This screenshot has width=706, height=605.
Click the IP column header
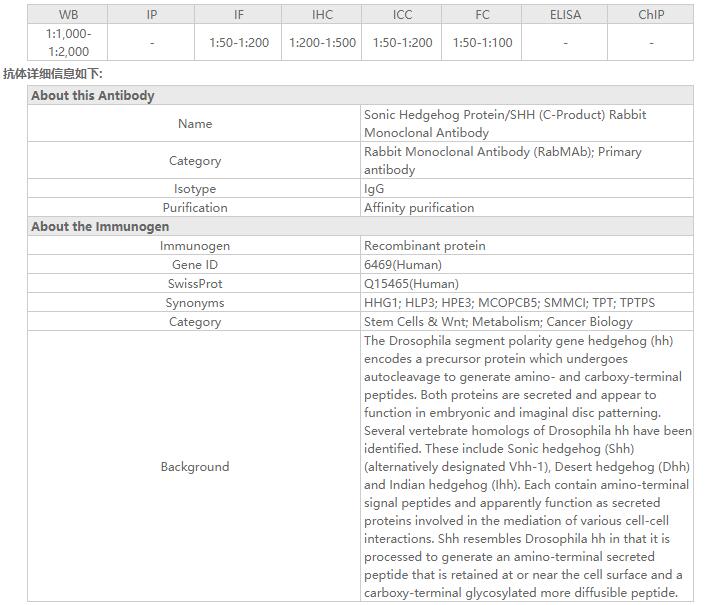tap(152, 15)
